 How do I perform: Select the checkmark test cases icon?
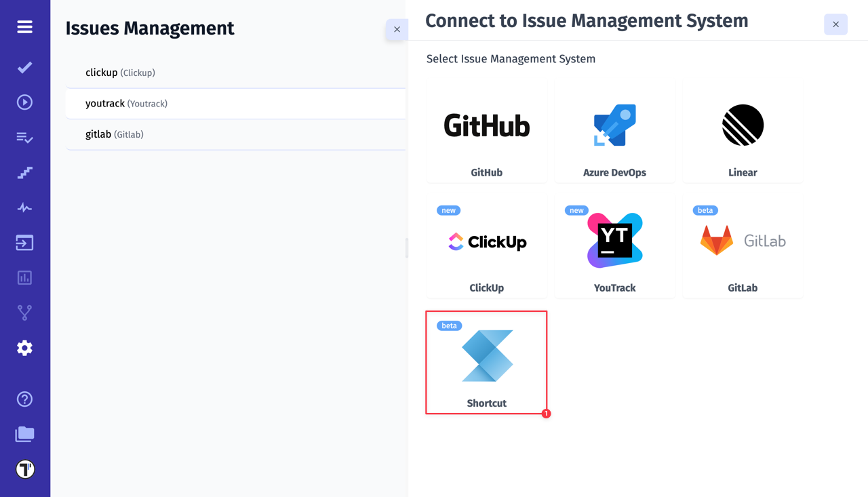[x=24, y=67]
